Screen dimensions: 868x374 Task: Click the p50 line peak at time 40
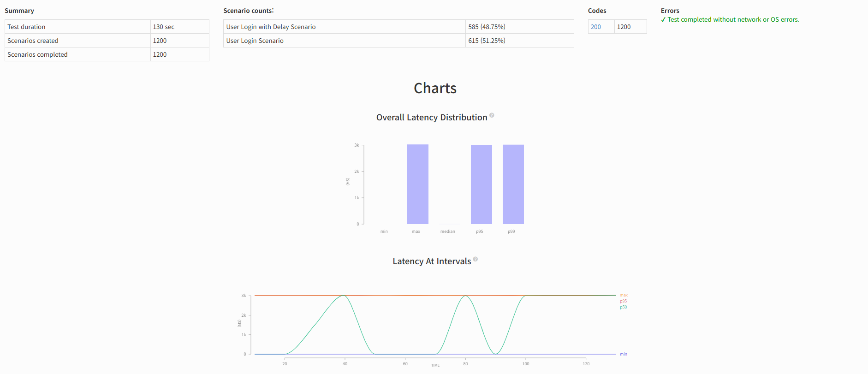pos(344,296)
